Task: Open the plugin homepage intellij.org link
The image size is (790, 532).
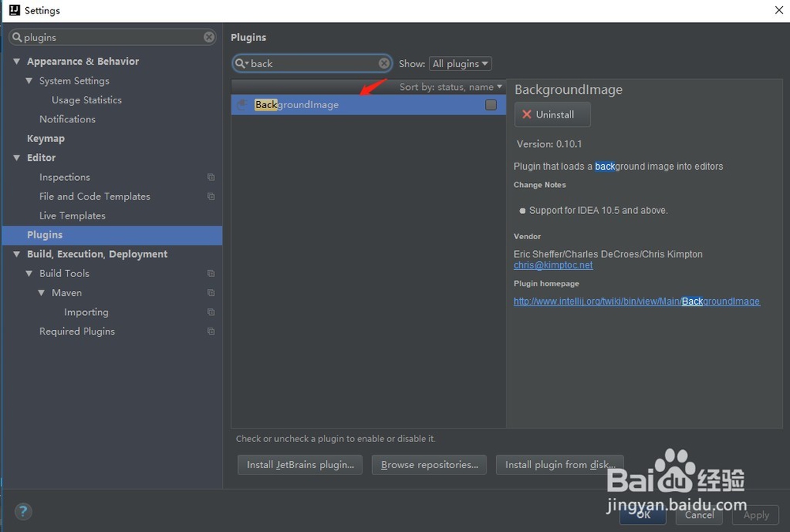Action: coord(637,301)
